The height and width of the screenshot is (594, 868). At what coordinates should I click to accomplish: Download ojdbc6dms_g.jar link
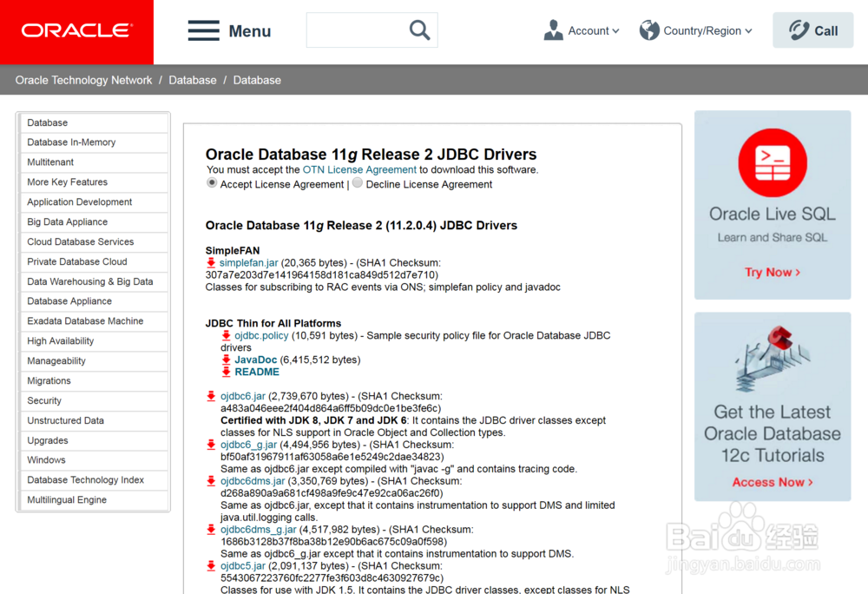(259, 530)
